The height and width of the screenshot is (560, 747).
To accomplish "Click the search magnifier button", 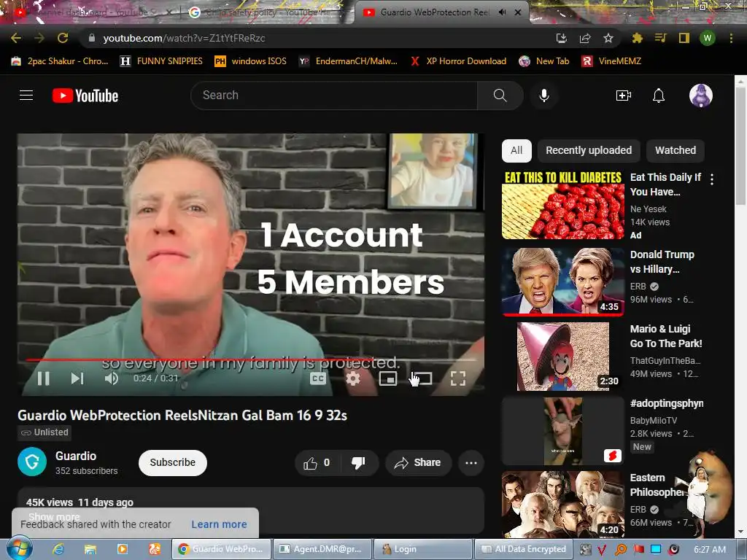I will pyautogui.click(x=500, y=96).
